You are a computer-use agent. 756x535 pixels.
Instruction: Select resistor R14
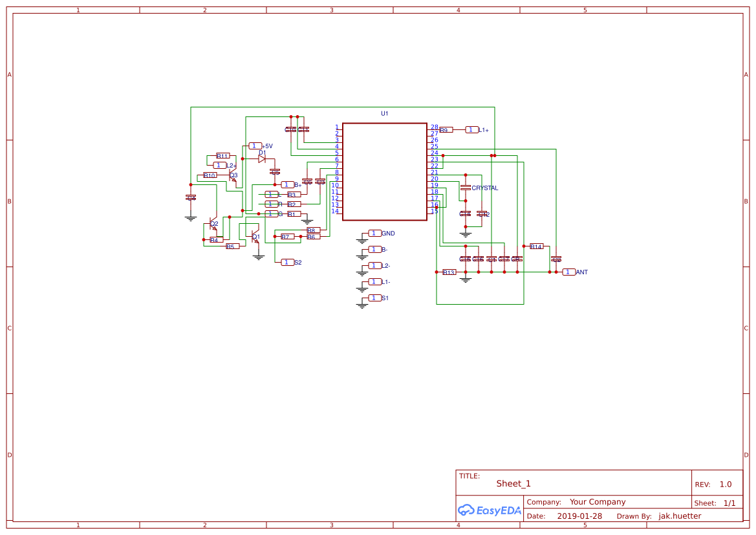536,246
